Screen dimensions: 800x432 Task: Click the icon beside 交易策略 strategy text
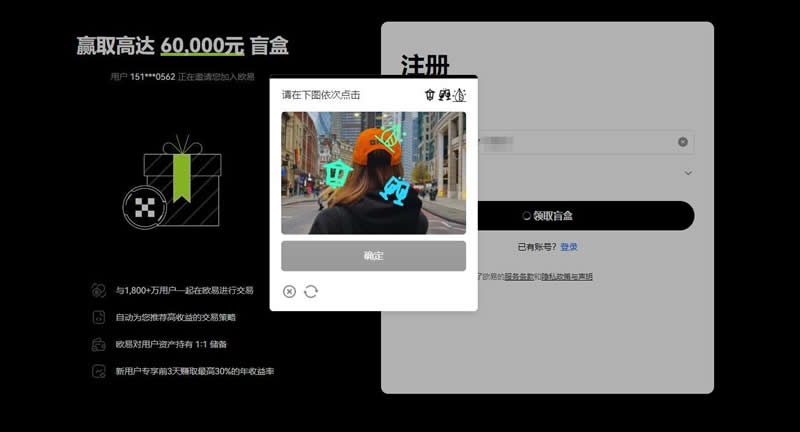(99, 317)
